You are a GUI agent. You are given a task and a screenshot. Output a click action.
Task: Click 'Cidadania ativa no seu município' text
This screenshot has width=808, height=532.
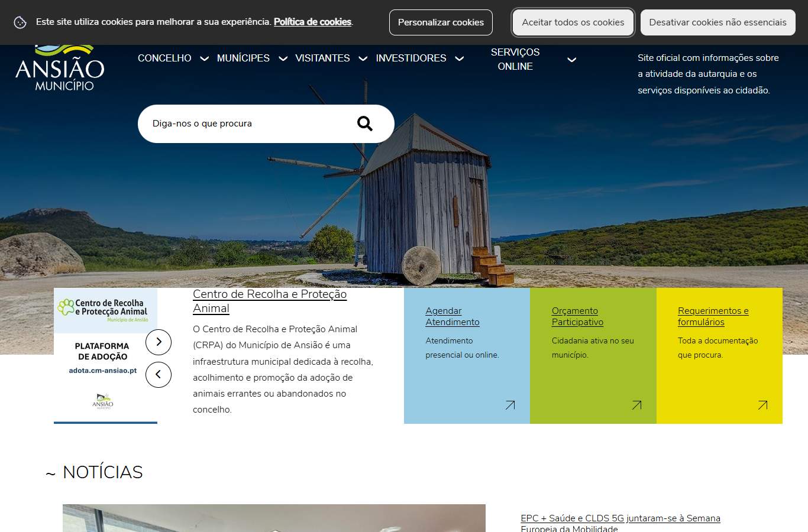point(593,348)
